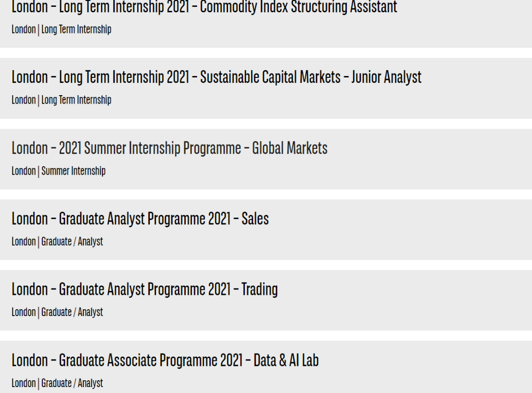
Task: Click 'London' location label under Commodity Index listing
Action: pyautogui.click(x=24, y=30)
